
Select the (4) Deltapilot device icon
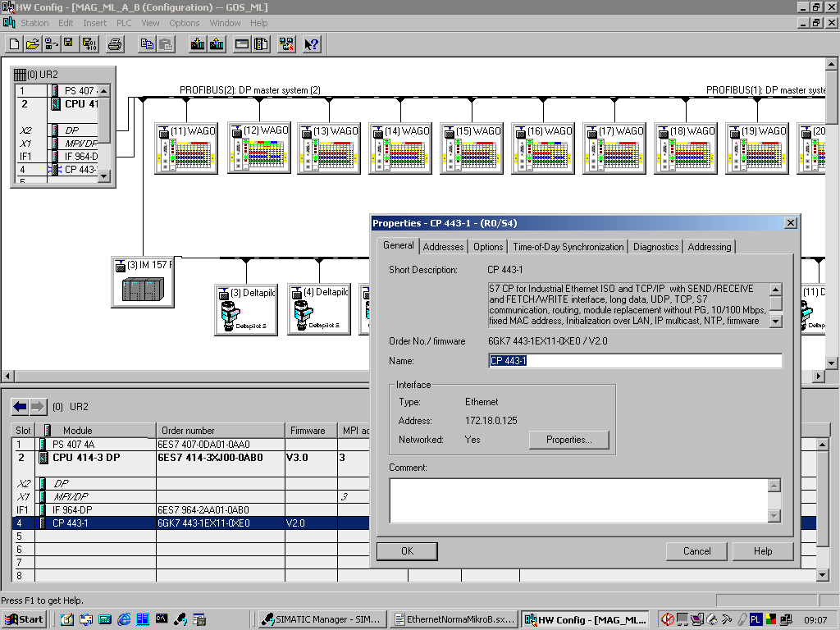[x=319, y=309]
